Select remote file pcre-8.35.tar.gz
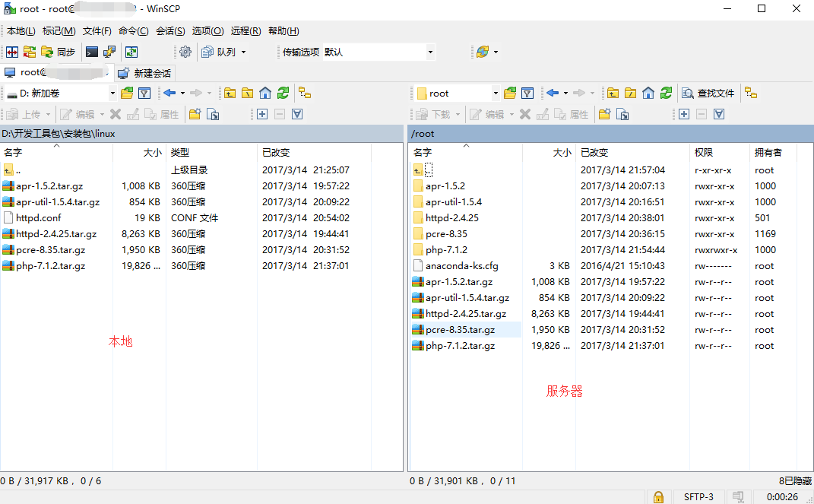The image size is (814, 504). 460,330
